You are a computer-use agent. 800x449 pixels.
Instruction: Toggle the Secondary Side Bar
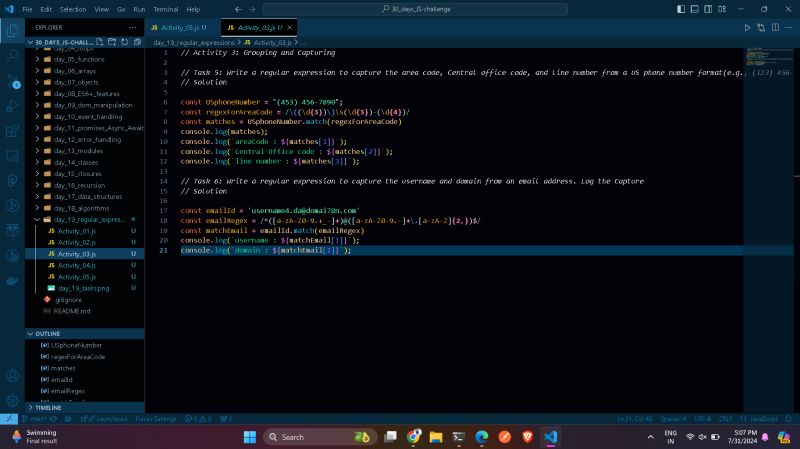click(x=708, y=9)
